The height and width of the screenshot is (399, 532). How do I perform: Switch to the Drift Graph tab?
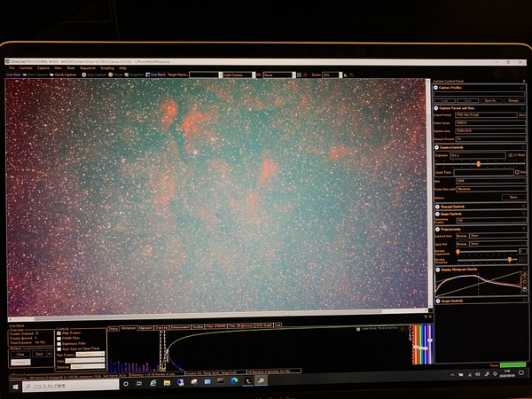click(x=263, y=325)
